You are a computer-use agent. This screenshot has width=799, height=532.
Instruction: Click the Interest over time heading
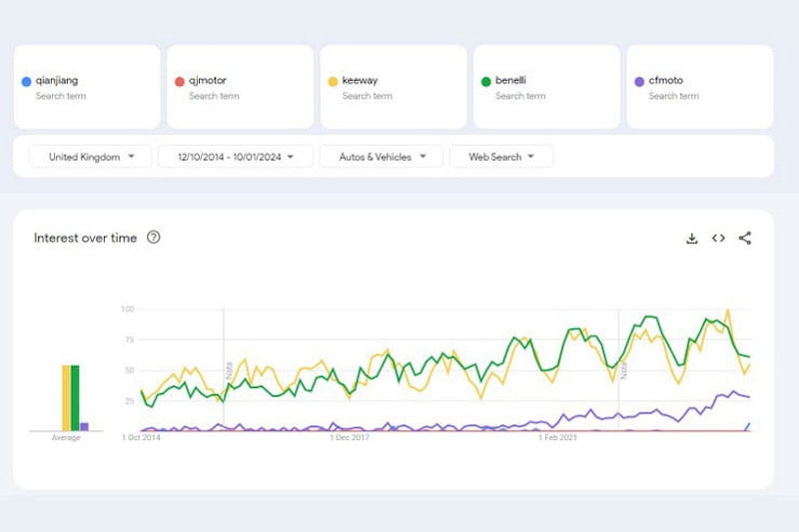click(x=85, y=238)
